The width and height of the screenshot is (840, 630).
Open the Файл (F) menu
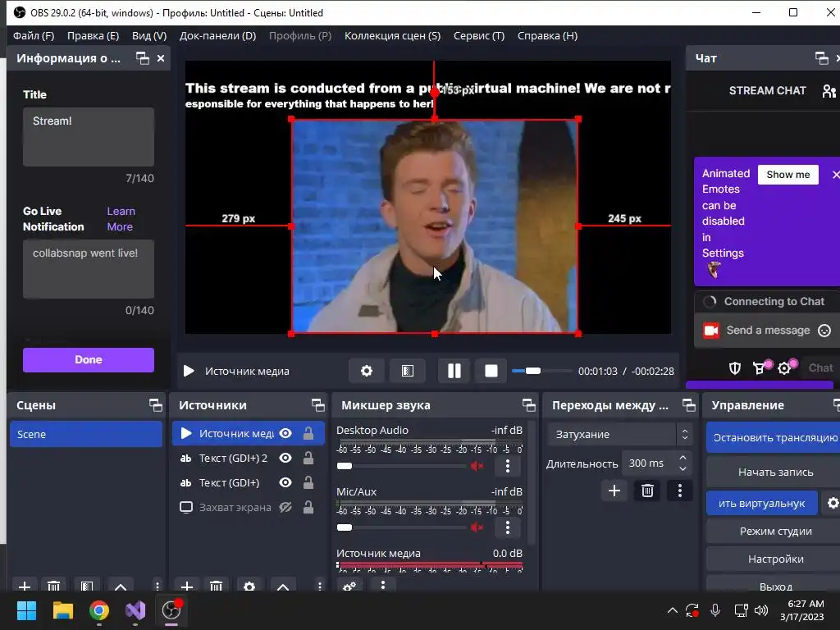(34, 36)
